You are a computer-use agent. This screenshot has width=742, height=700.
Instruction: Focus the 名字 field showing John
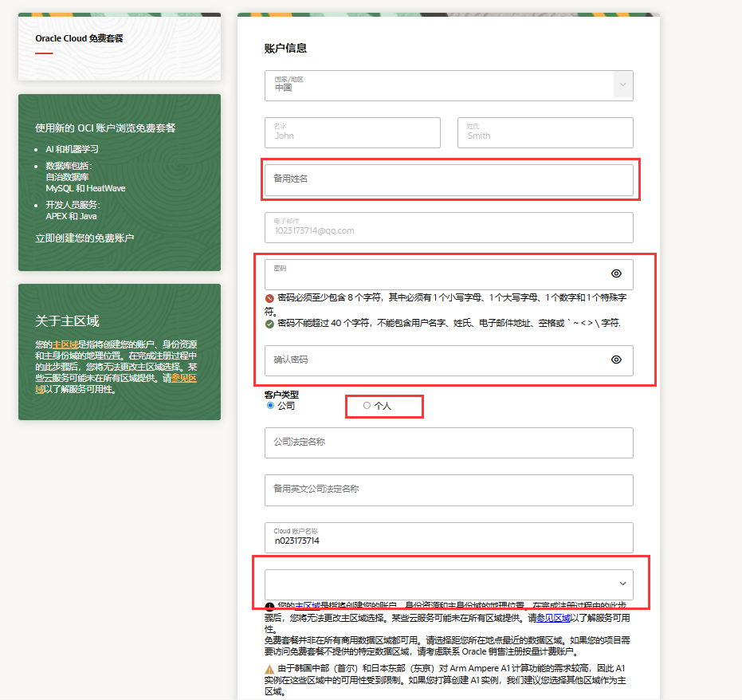point(351,132)
